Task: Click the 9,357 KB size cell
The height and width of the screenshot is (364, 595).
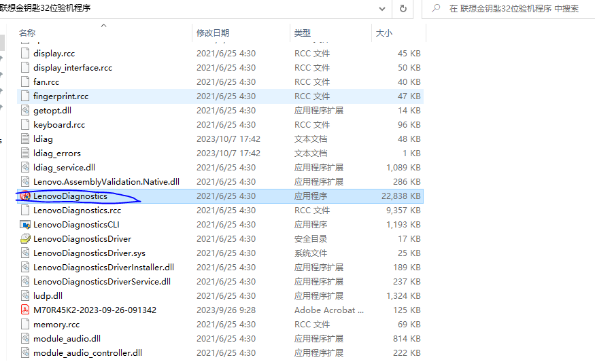Action: (x=403, y=211)
